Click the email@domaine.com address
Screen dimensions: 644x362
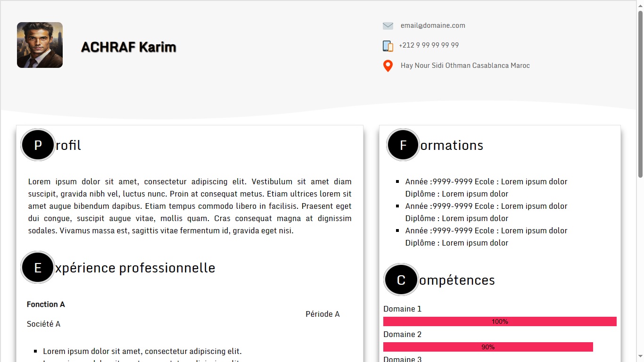(x=433, y=25)
